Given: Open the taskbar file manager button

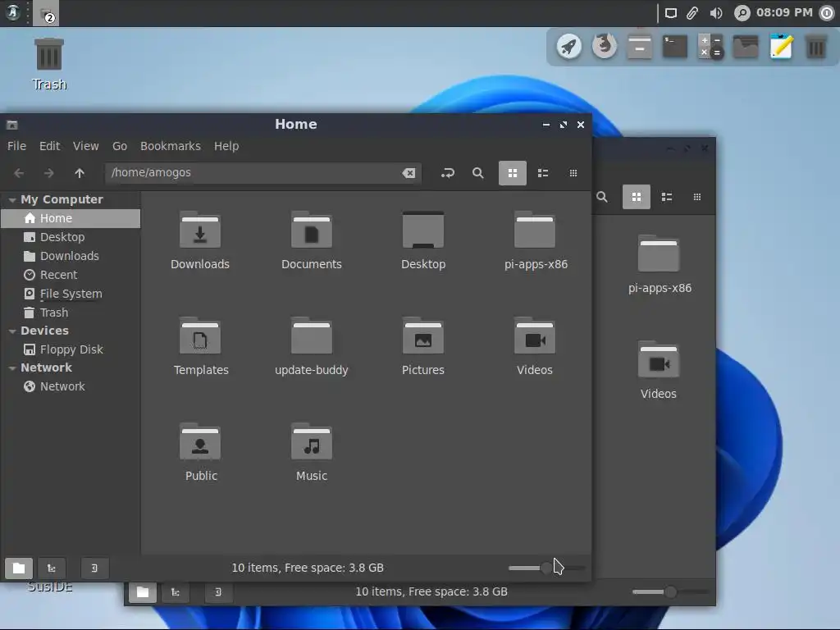Looking at the screenshot, I should click(46, 13).
